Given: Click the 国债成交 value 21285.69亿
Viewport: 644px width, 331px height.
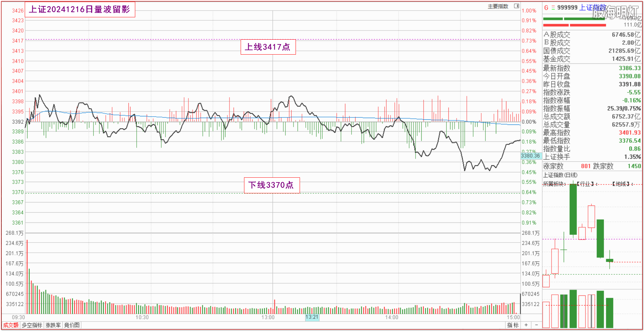Looking at the screenshot, I should click(625, 51).
